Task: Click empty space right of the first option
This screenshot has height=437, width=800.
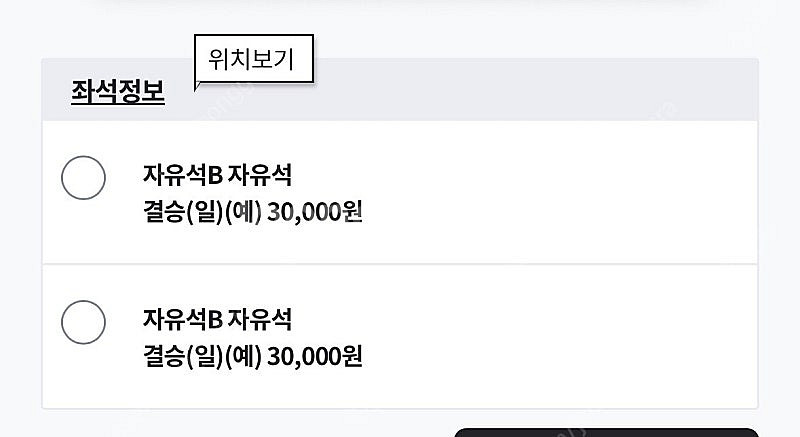Action: 580,193
